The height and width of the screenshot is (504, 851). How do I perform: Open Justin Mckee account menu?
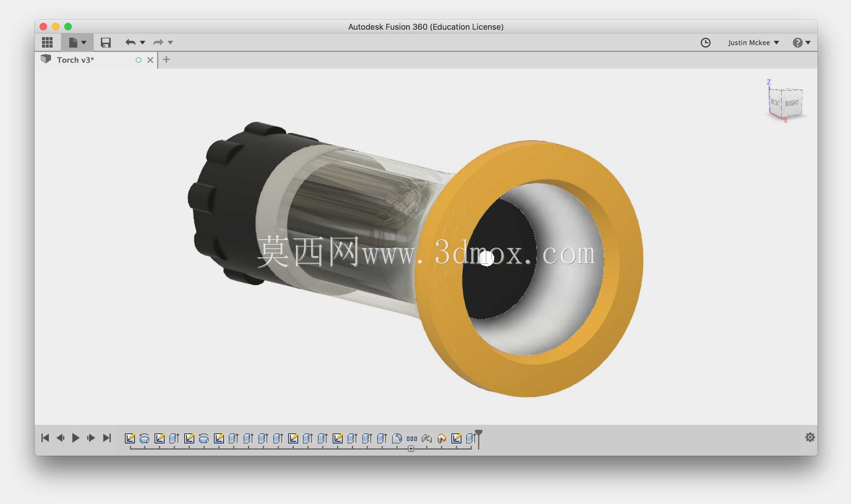(x=753, y=43)
